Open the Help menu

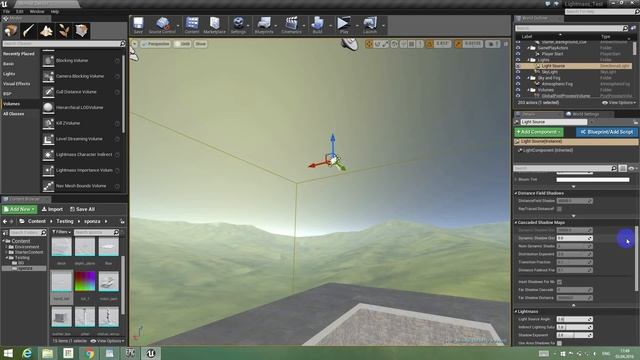55,11
